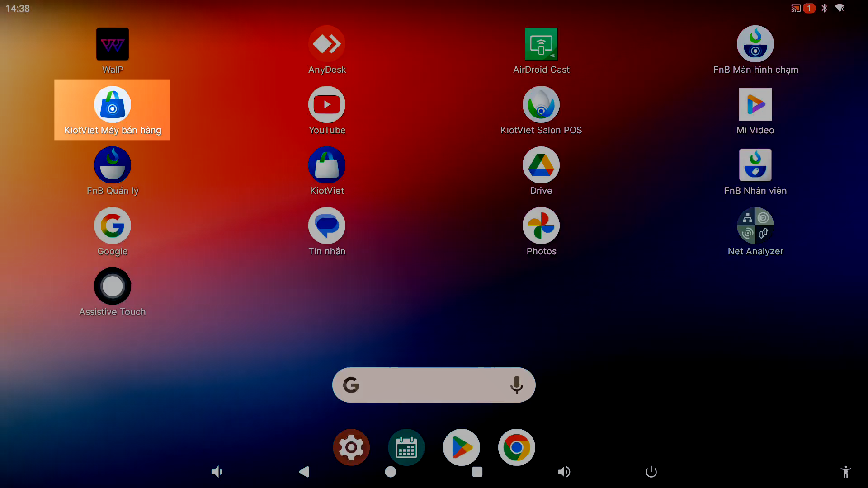Viewport: 868px width, 488px height.
Task: Launch Assistive Touch app
Action: (x=112, y=286)
